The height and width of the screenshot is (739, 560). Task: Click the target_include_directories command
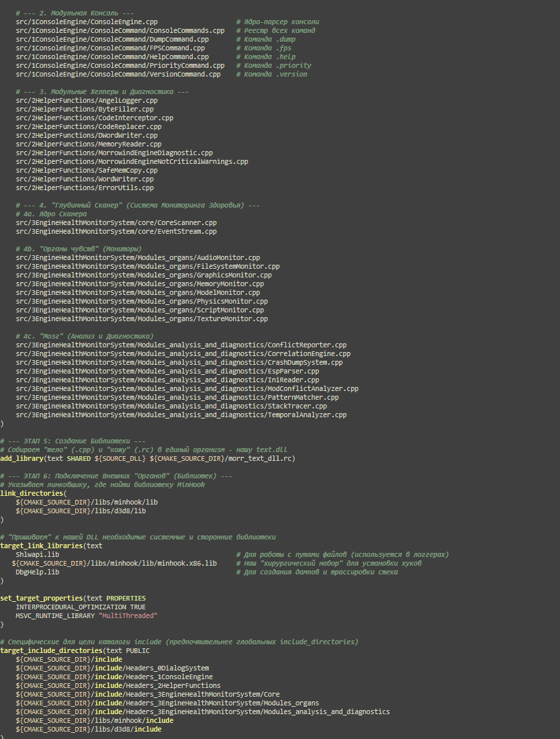tap(51, 650)
